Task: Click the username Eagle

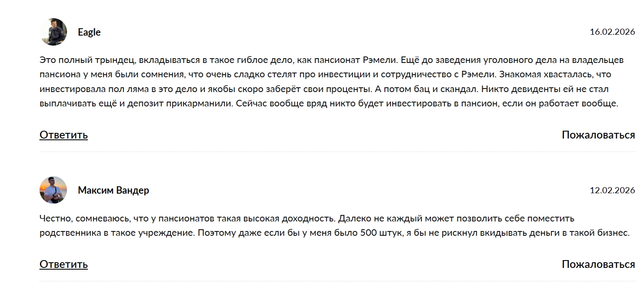Action: click(x=89, y=32)
